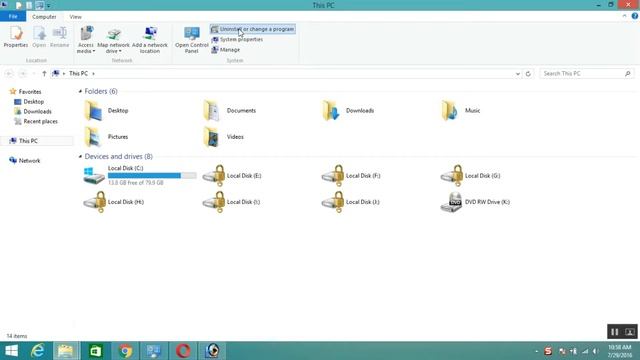Open the Quick Access Toolbar dropdown
Screen dimensions: 640x360
coord(49,6)
